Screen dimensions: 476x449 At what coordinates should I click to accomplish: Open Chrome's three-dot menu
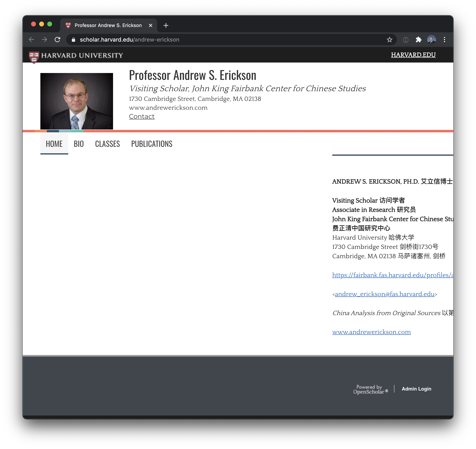tap(444, 40)
